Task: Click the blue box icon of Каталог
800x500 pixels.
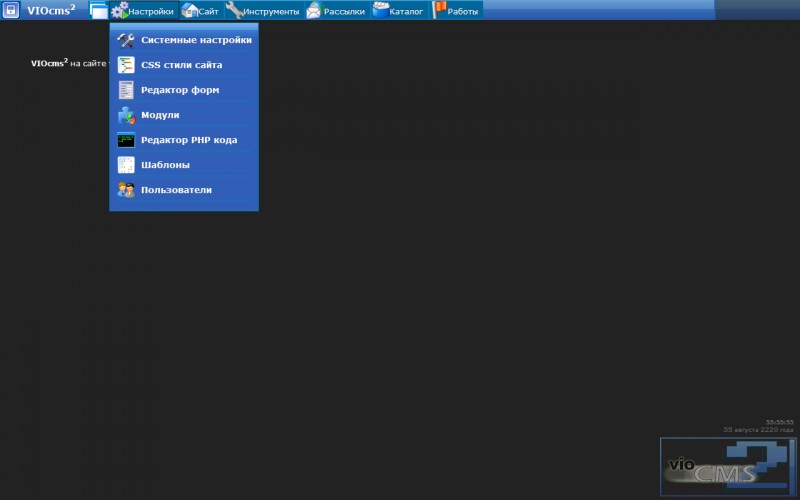Action: (x=380, y=10)
